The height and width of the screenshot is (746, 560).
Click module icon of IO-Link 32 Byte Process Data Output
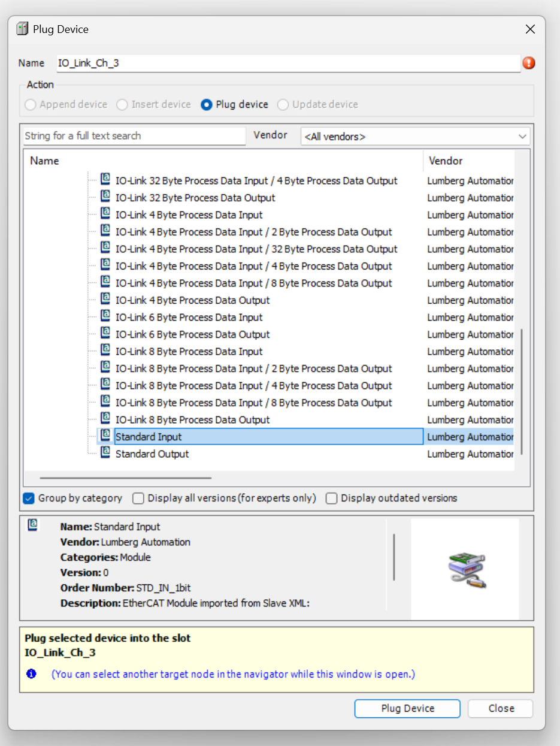(x=105, y=196)
